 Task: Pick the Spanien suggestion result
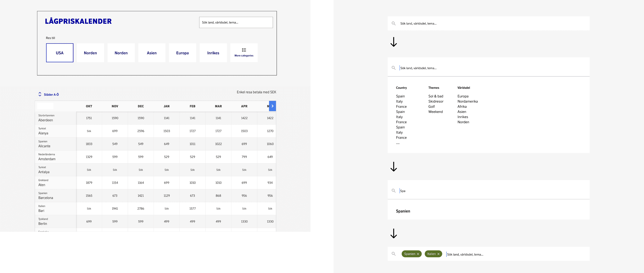click(403, 211)
